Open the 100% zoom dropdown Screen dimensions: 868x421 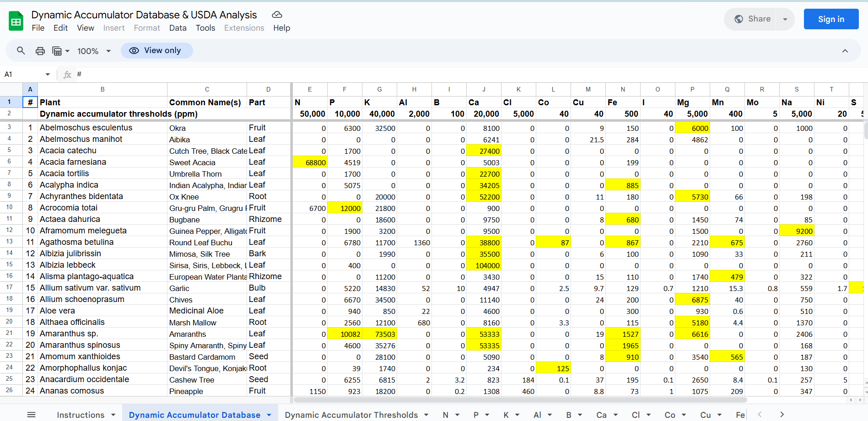pyautogui.click(x=94, y=51)
